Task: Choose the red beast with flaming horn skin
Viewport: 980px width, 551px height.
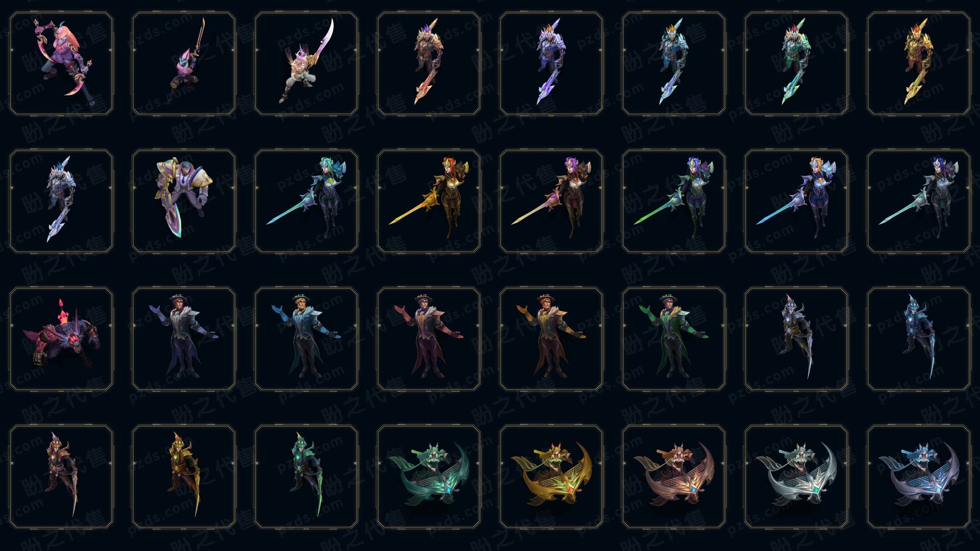Action: (x=61, y=339)
